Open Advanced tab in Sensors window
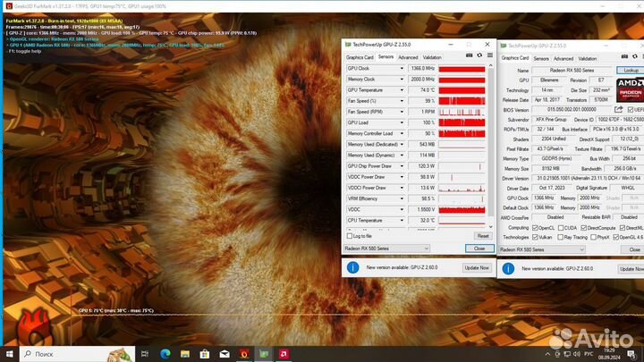This screenshot has height=362, width=644. [x=408, y=57]
